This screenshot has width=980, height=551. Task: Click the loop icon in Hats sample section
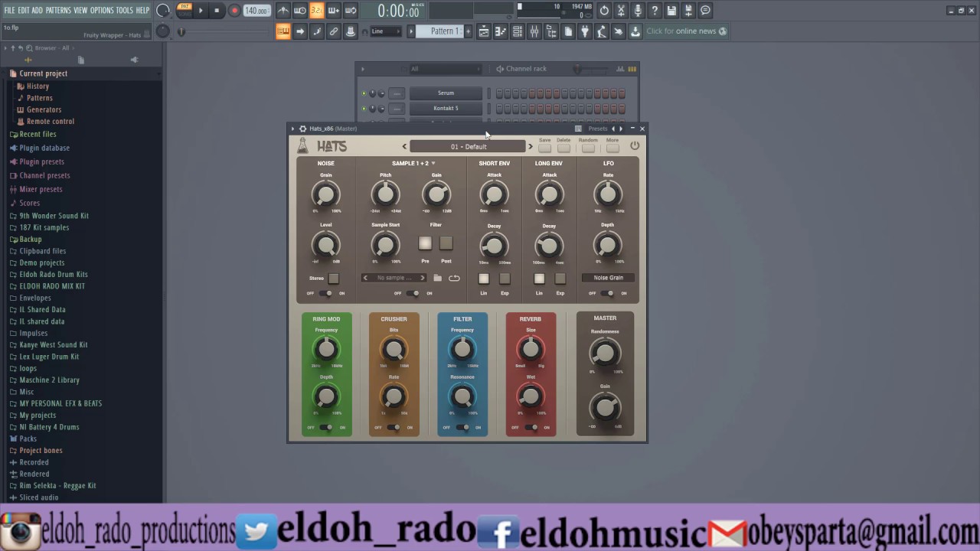(454, 278)
